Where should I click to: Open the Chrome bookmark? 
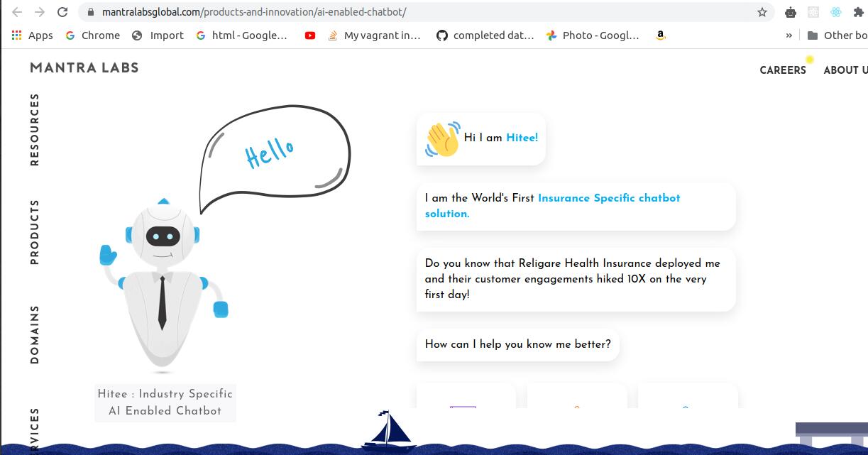[92, 35]
